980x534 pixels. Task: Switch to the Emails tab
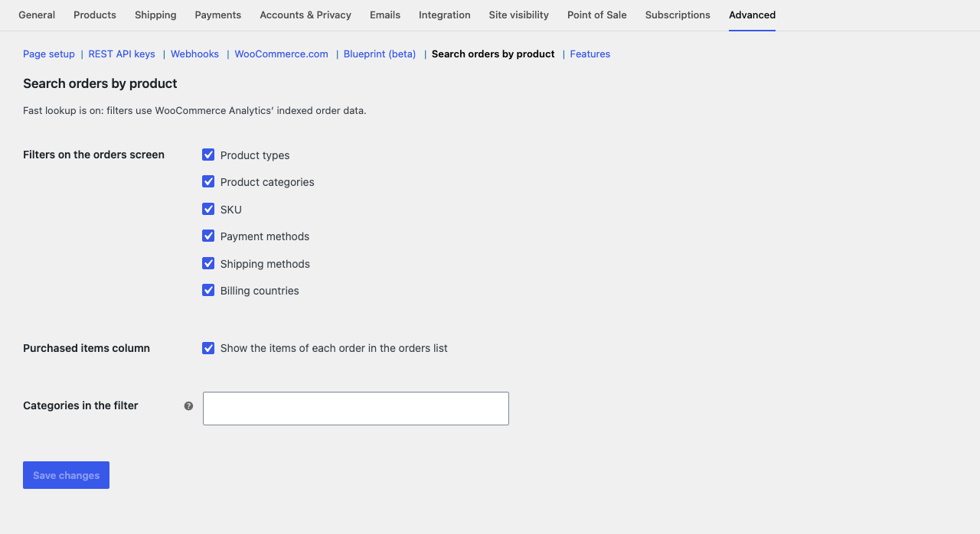(385, 15)
